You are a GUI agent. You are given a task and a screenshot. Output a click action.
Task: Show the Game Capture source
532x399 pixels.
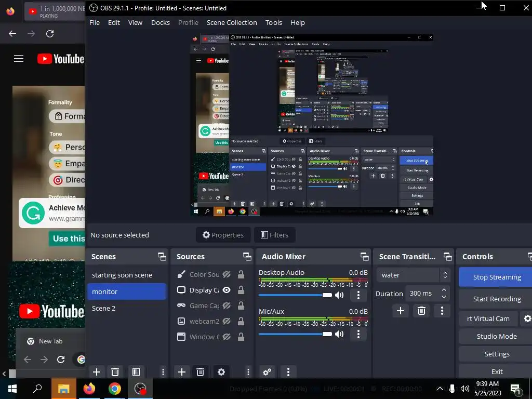click(227, 305)
